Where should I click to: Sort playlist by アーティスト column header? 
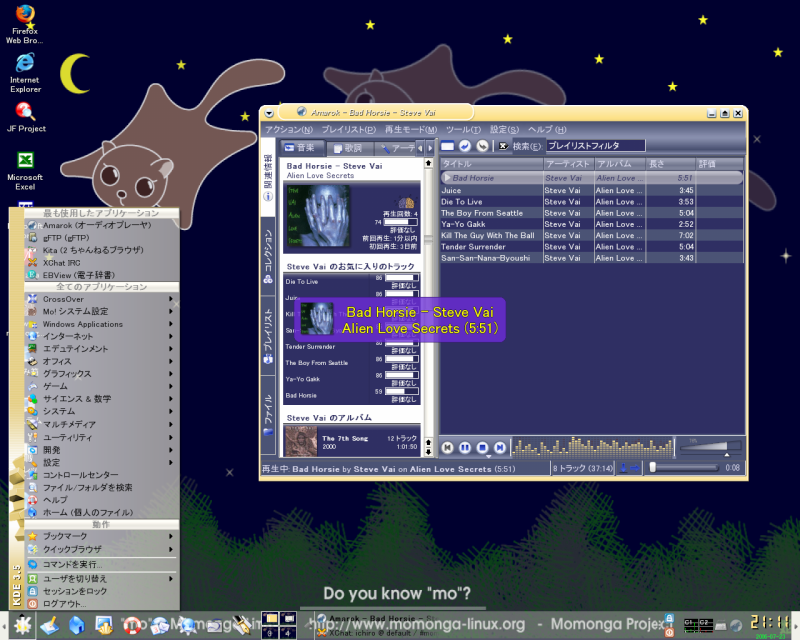click(568, 164)
